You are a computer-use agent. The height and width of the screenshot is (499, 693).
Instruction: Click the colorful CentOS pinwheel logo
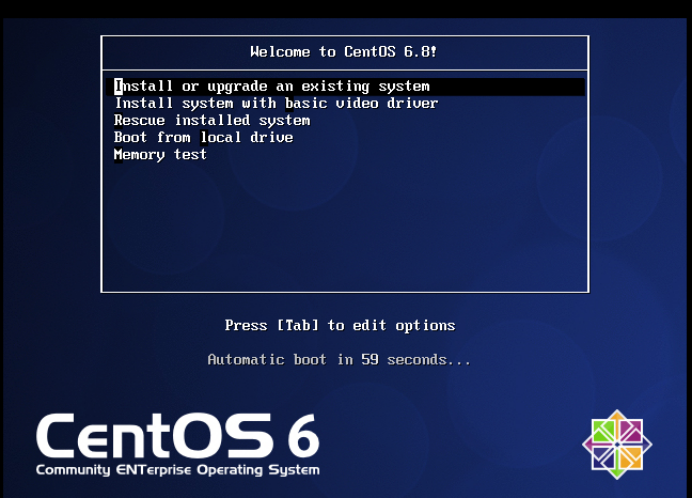[x=617, y=445]
